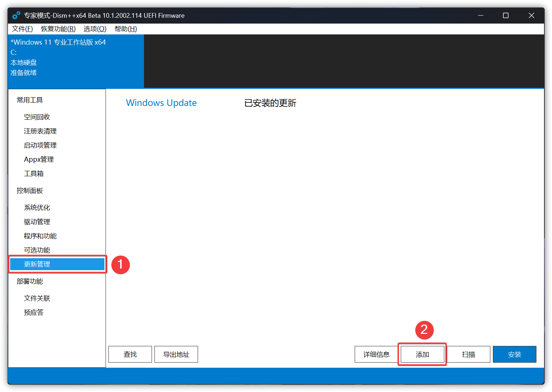This screenshot has height=392, width=552.
Task: Select the Windows 11 专业工作站版 x64 image tile
Action: (76, 61)
